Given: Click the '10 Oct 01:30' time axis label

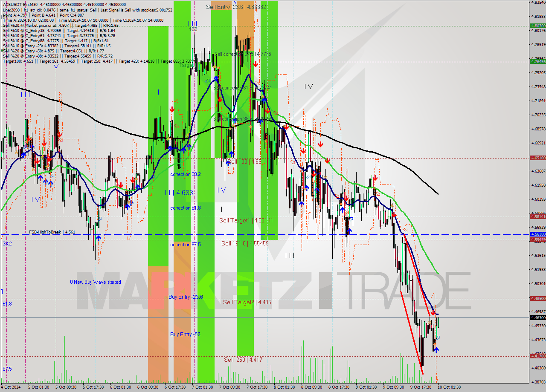Looking at the screenshot, I should [449, 387].
